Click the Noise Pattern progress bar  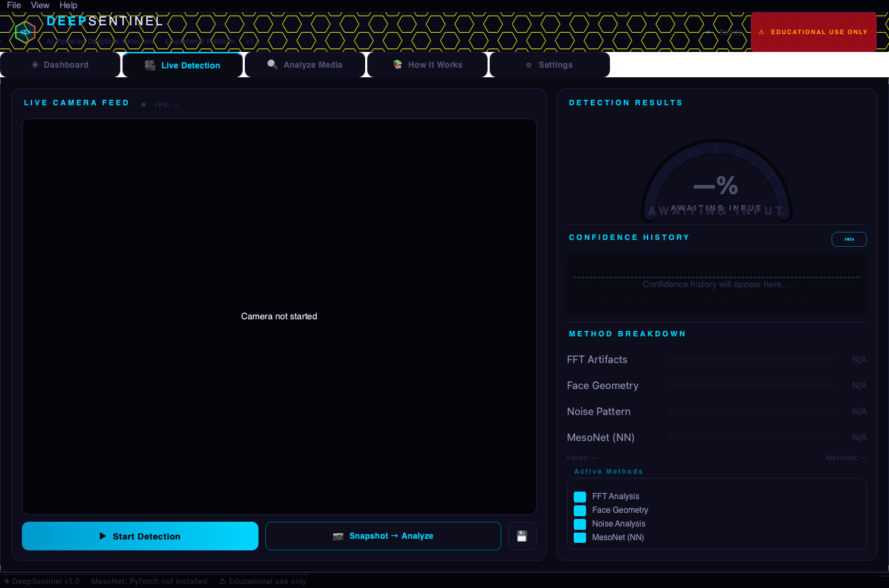click(751, 411)
